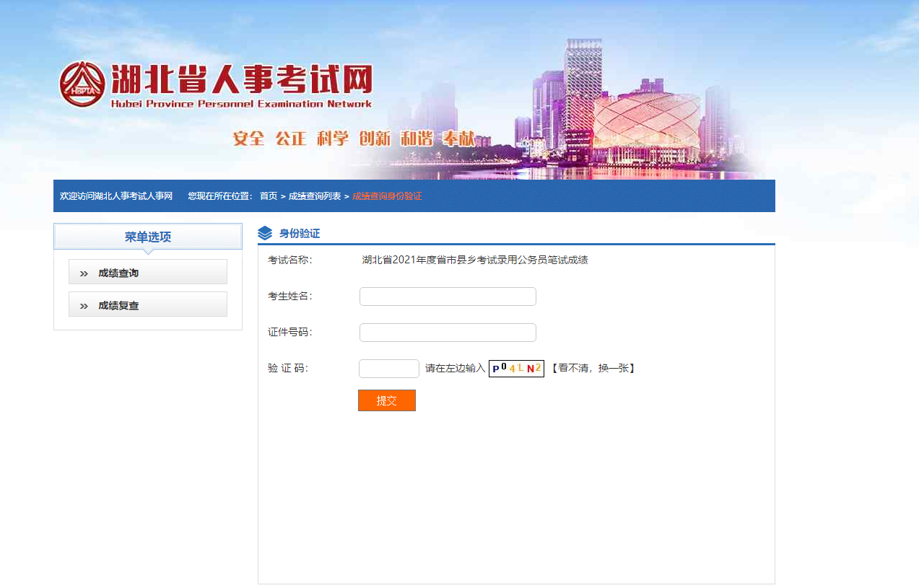Image resolution: width=919 pixels, height=588 pixels.
Task: Click the red HBPTA circular logo
Action: pyautogui.click(x=82, y=84)
